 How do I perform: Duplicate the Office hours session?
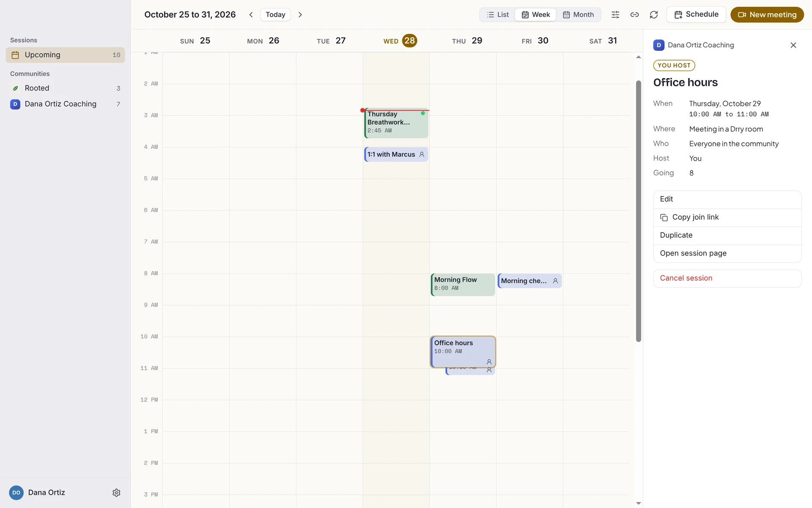tap(727, 235)
